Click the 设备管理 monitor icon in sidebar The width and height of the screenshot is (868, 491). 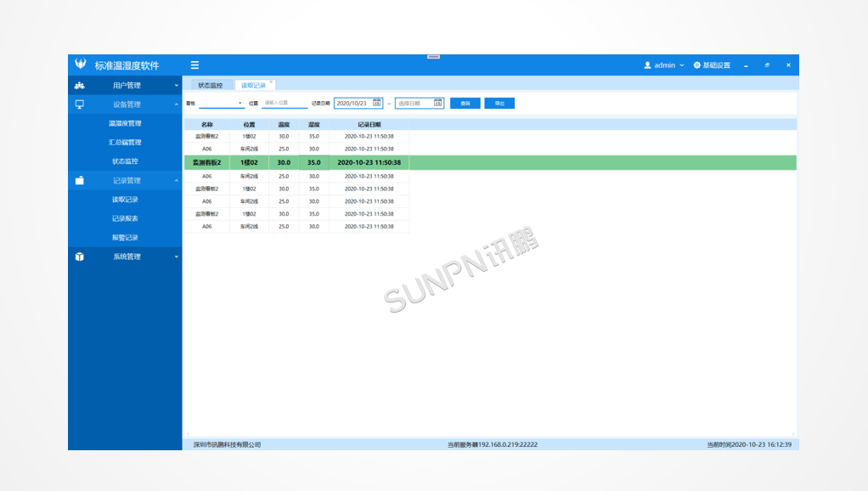coord(80,104)
